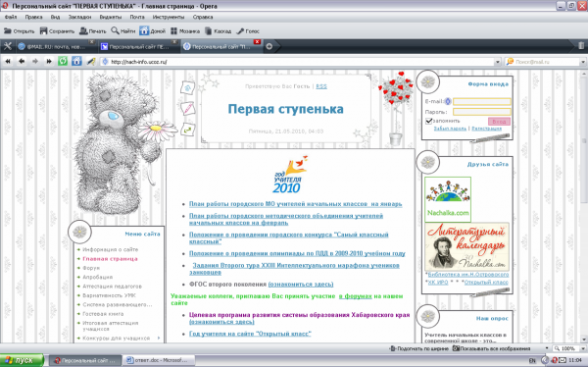Image resolution: width=588 pixels, height=367 pixels.
Task: Click the wand icon beside address bar
Action: [91, 61]
